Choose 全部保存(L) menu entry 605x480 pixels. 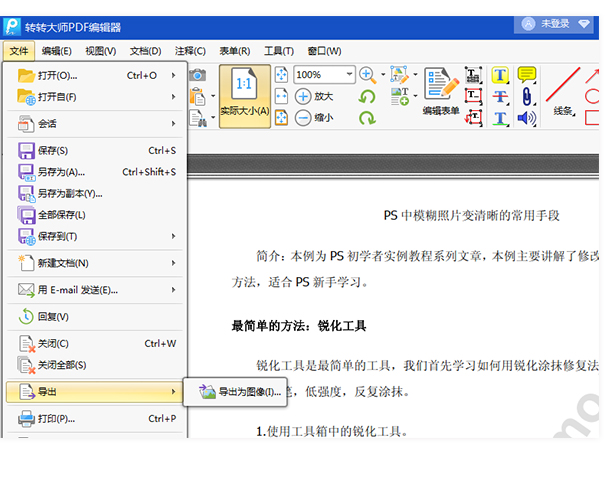point(95,215)
